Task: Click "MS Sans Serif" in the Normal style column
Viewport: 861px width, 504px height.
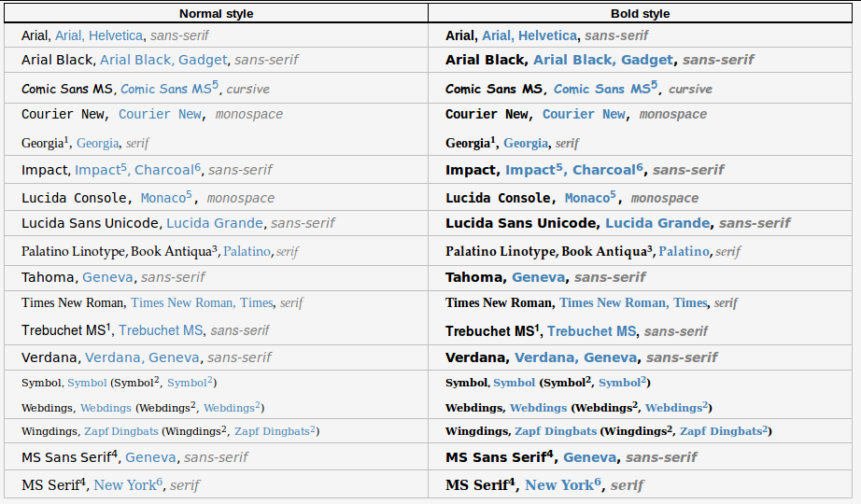Action: tap(66, 457)
